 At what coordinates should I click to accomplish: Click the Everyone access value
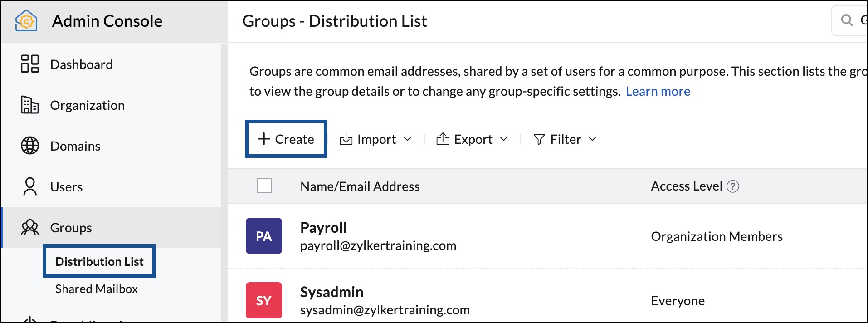[678, 301]
